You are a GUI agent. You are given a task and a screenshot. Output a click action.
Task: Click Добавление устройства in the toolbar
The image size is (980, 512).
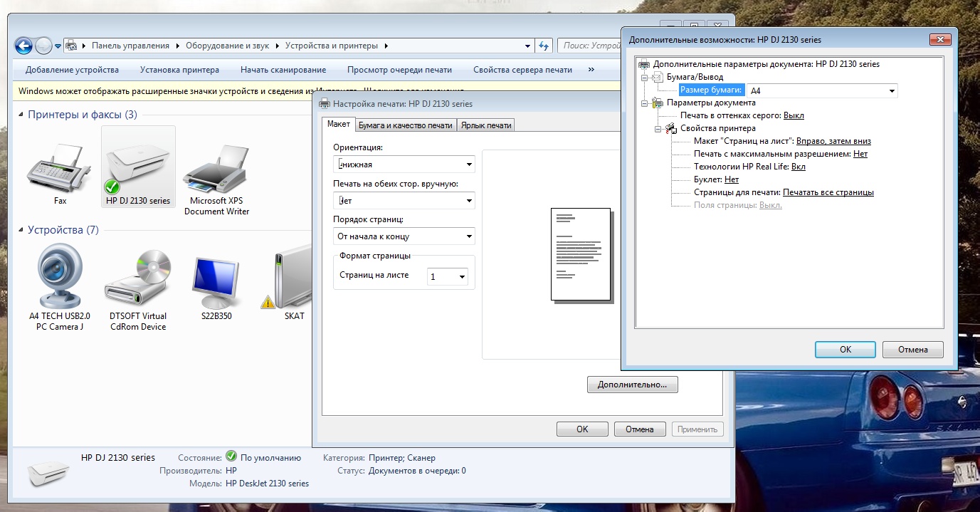click(72, 70)
